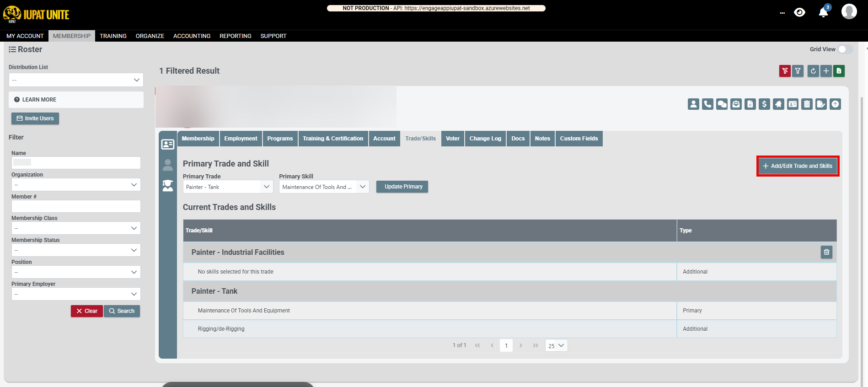The height and width of the screenshot is (387, 868).
Task: Click the bell alert icon in member toolbar
Action: 778,104
